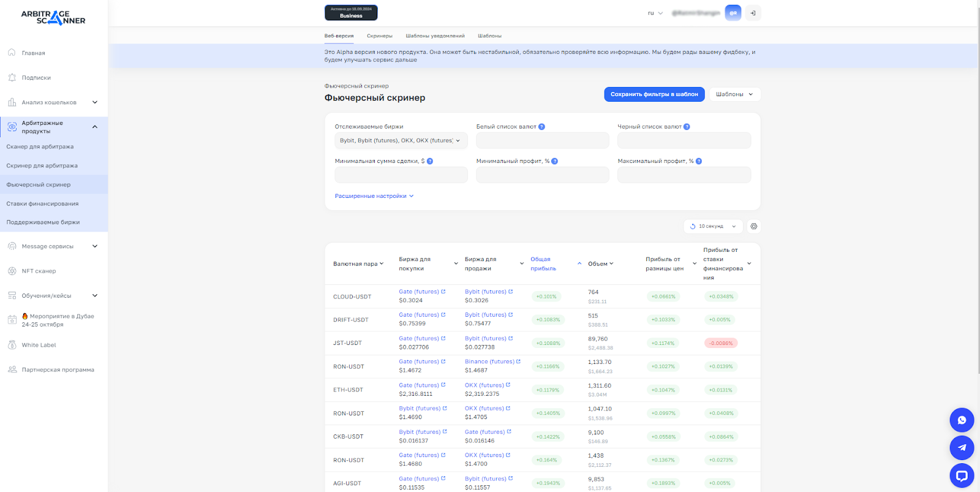
Task: Open the support chat floating button
Action: pos(962,475)
